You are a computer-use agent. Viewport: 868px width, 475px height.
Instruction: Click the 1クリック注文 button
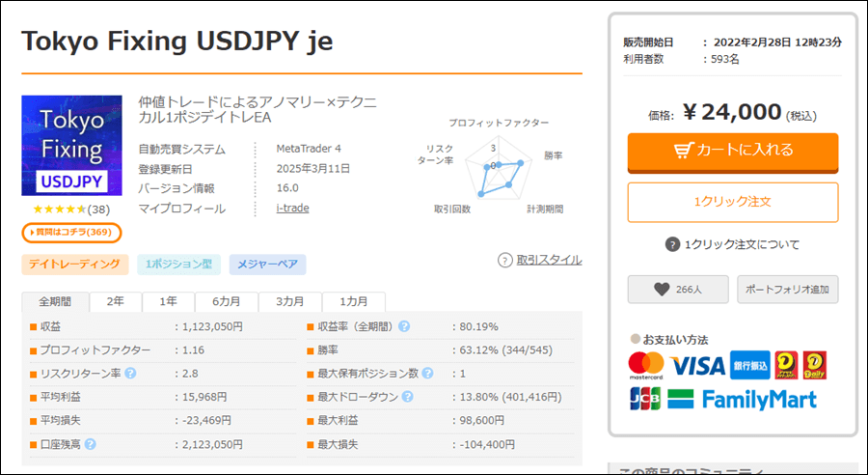click(x=733, y=202)
